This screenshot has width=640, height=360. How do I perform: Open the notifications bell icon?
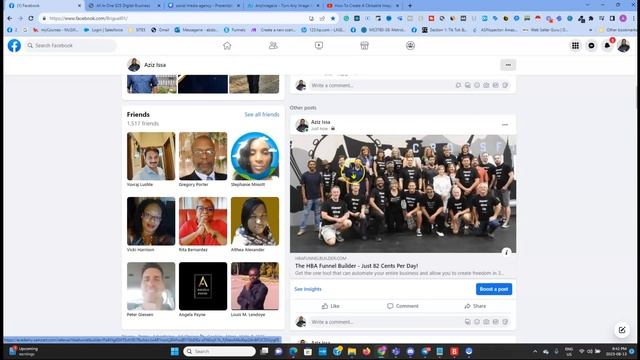(607, 46)
